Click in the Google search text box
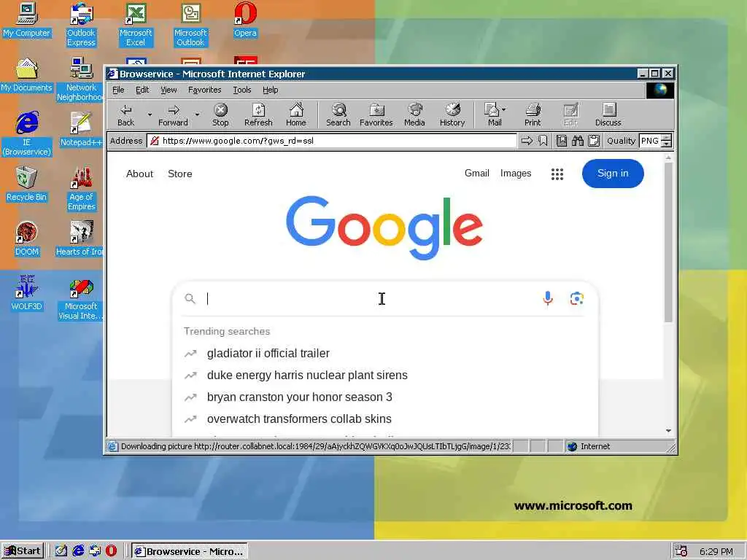Viewport: 747px width, 560px height. click(x=371, y=298)
